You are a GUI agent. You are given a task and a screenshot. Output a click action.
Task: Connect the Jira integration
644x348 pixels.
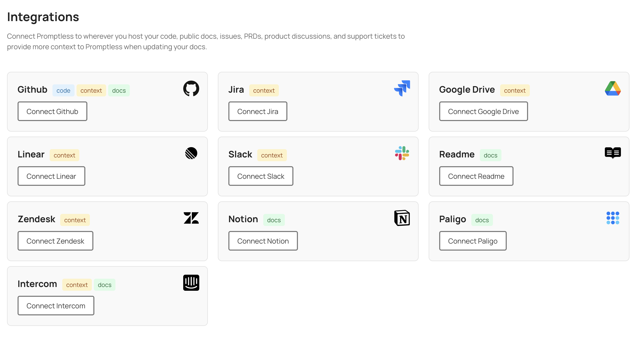[258, 111]
